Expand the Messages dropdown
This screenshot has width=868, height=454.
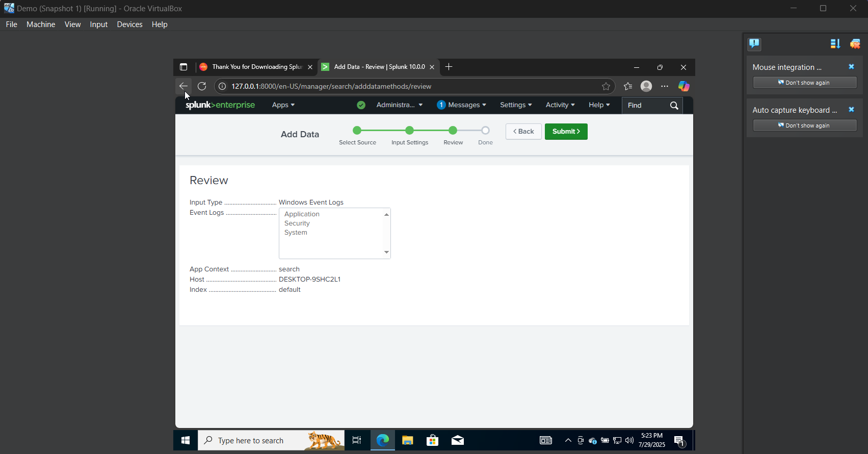(462, 105)
